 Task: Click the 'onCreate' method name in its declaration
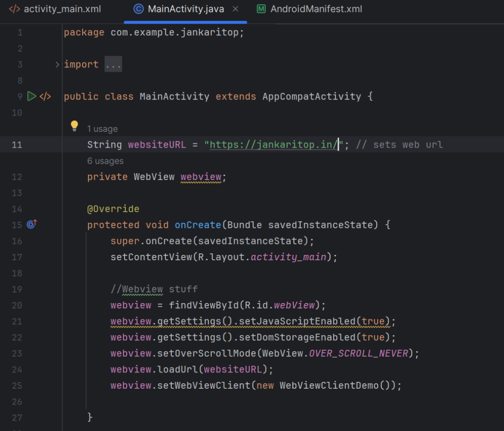(198, 225)
